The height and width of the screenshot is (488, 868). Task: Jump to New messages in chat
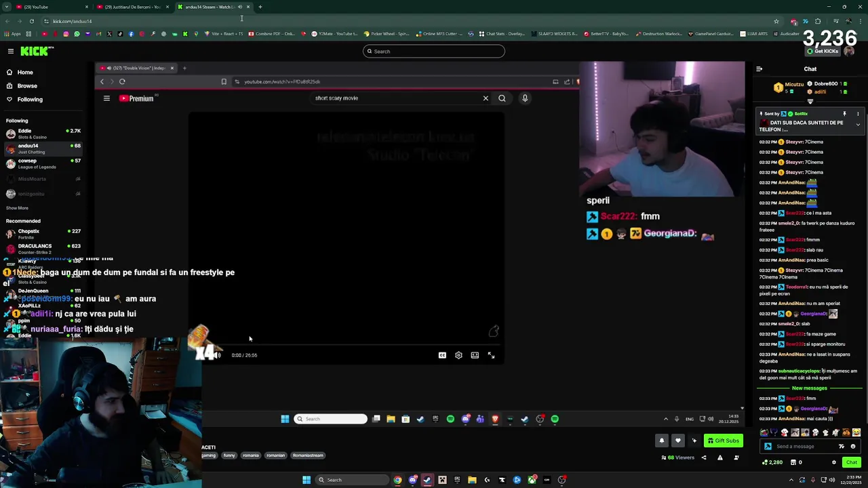[810, 388]
